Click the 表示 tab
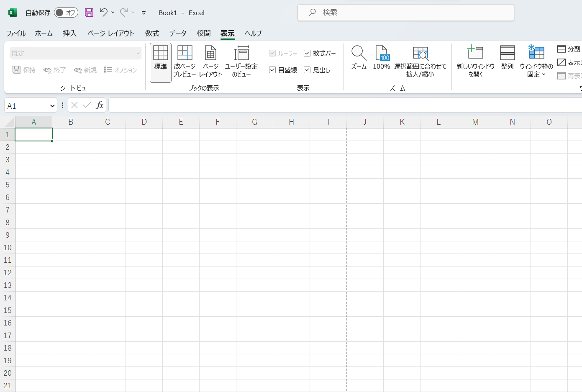582x392 pixels. [x=228, y=33]
